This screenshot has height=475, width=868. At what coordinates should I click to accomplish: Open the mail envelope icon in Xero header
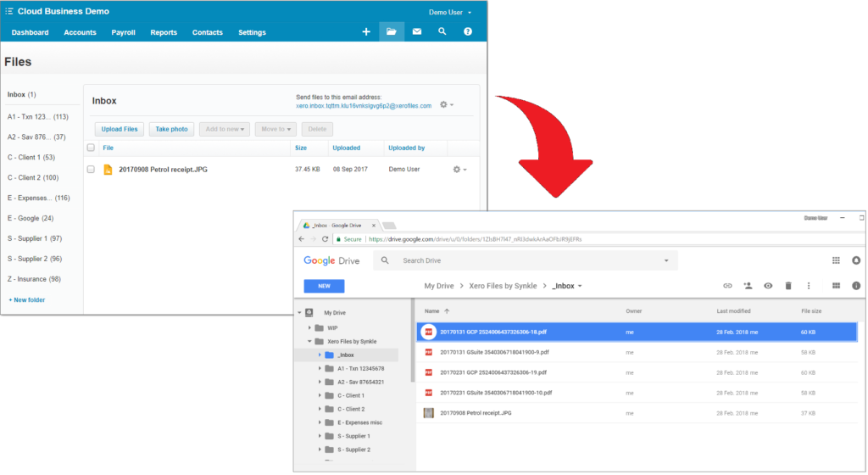tap(417, 32)
